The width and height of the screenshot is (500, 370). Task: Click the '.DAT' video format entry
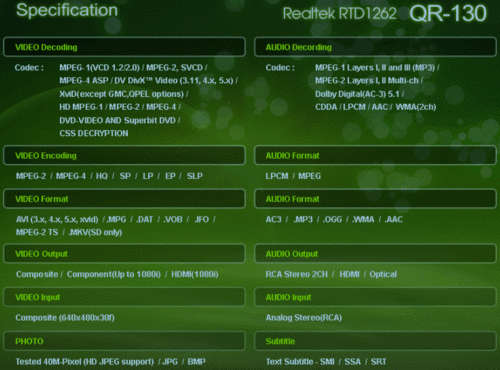(145, 220)
